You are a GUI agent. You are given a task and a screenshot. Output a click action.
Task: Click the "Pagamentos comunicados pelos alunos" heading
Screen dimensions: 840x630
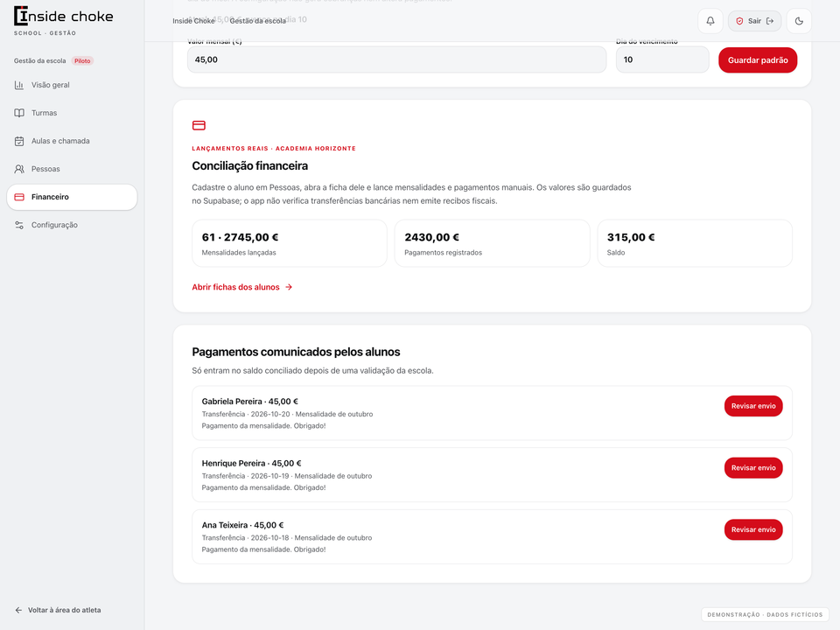click(x=296, y=352)
